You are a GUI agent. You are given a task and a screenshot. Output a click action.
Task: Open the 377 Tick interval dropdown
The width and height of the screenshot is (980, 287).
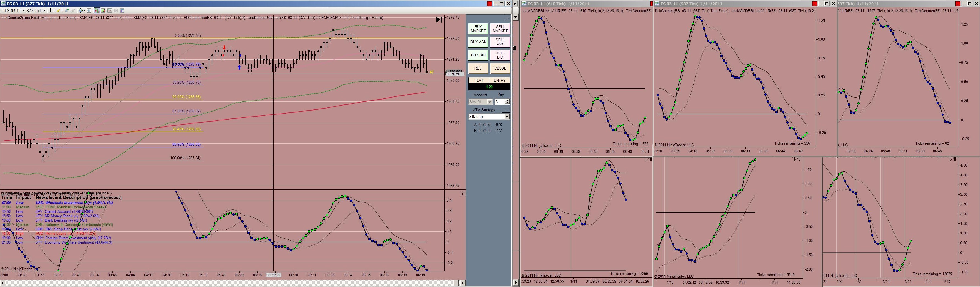click(36, 11)
